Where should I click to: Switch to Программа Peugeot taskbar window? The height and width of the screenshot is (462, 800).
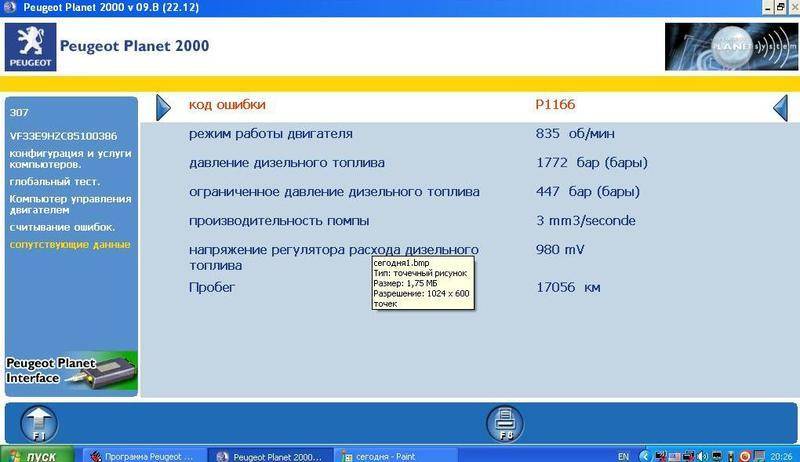click(x=143, y=455)
